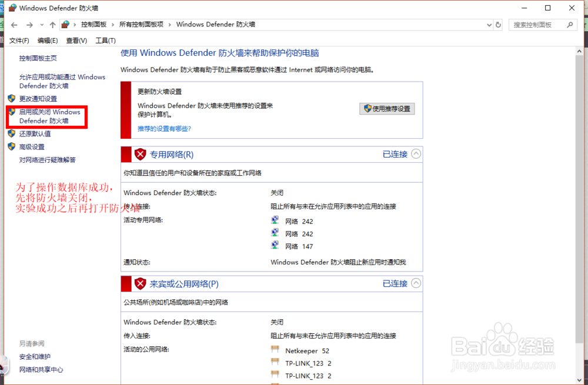Open the 查看(V) menu
The width and height of the screenshot is (588, 385).
click(76, 41)
